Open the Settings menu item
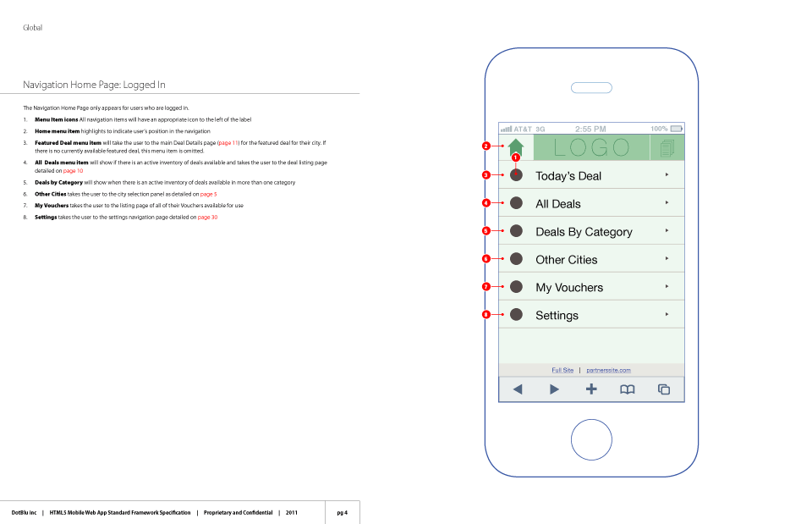The image size is (812, 524). [557, 315]
